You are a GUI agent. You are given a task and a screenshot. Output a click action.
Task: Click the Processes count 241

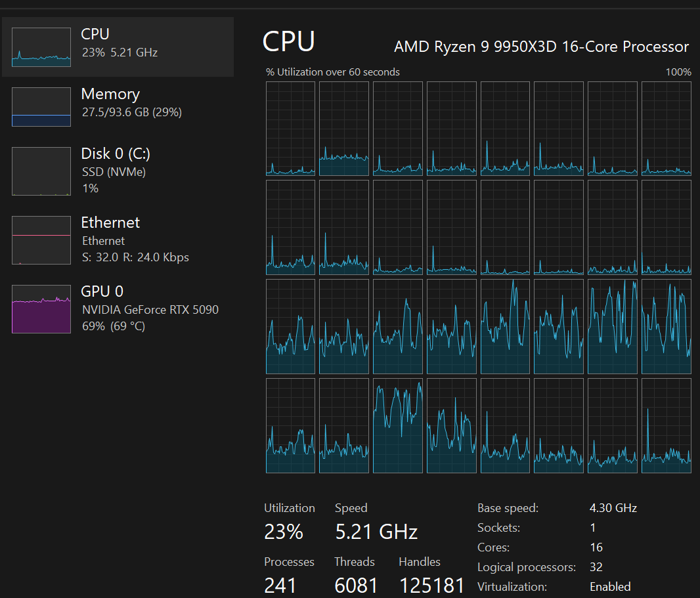coord(280,585)
